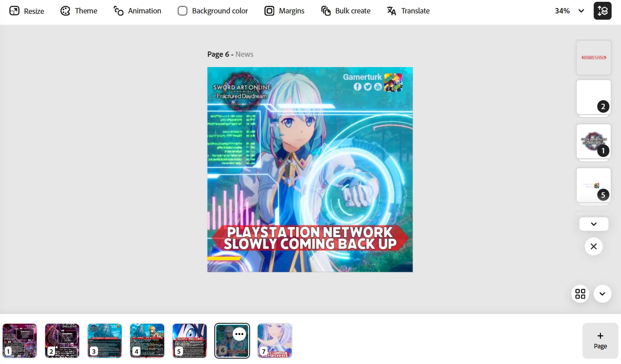The height and width of the screenshot is (364, 621).
Task: Go to page 3 thumbnail
Action: [105, 341]
